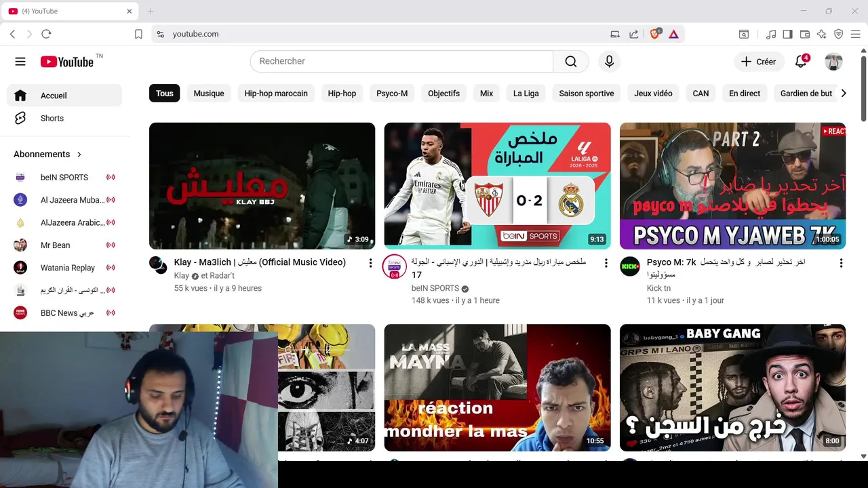Select the CAN filter chip
This screenshot has height=488, width=868.
coord(701,94)
